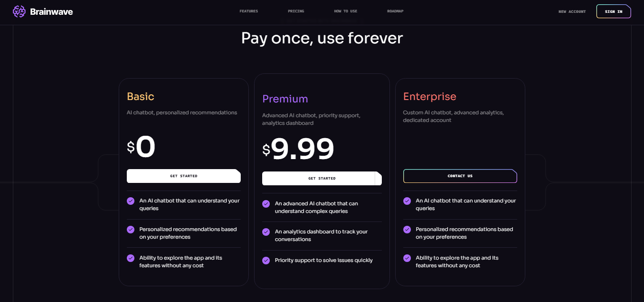Click checkmark icon beside Enterprise explore the app feature
Viewport: 644px width, 302px height.
[x=407, y=258]
